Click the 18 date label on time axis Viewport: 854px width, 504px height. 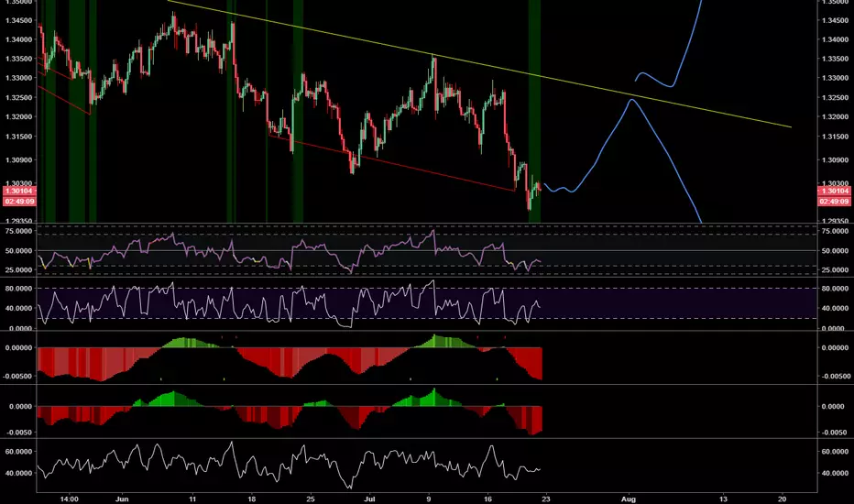[x=252, y=499]
